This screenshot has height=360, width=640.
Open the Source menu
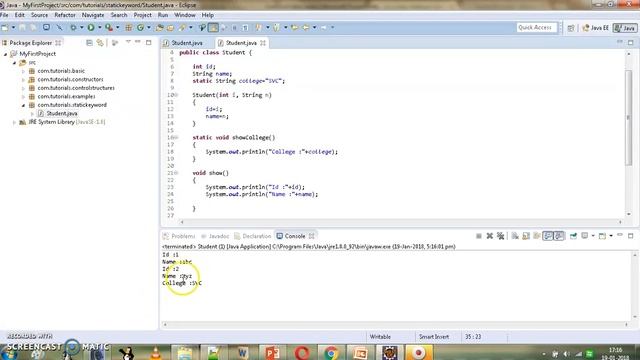(40, 15)
